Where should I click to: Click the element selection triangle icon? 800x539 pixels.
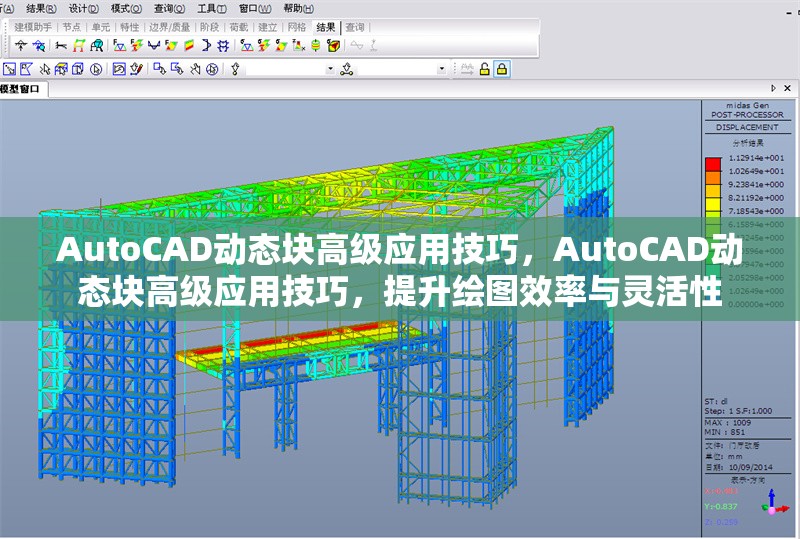tap(347, 69)
